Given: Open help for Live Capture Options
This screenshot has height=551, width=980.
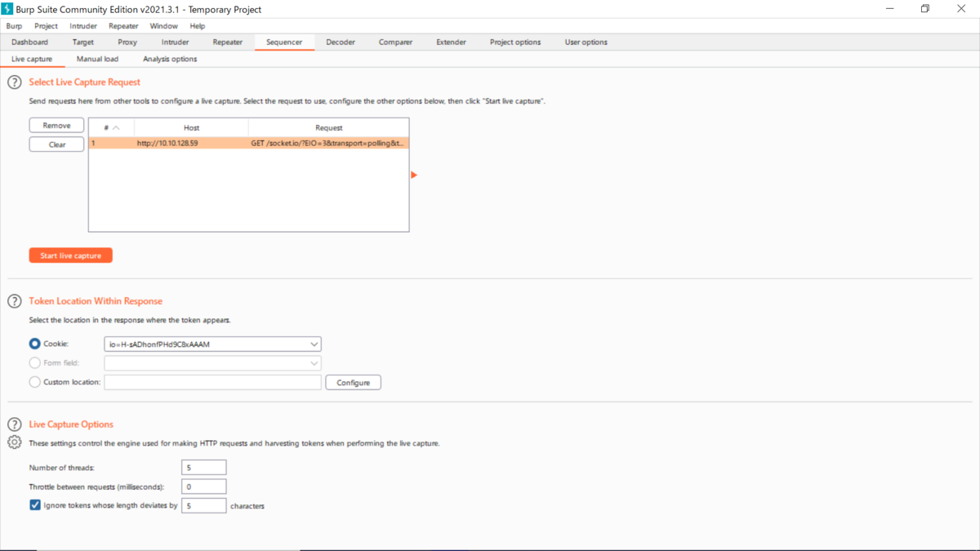Looking at the screenshot, I should 14,424.
